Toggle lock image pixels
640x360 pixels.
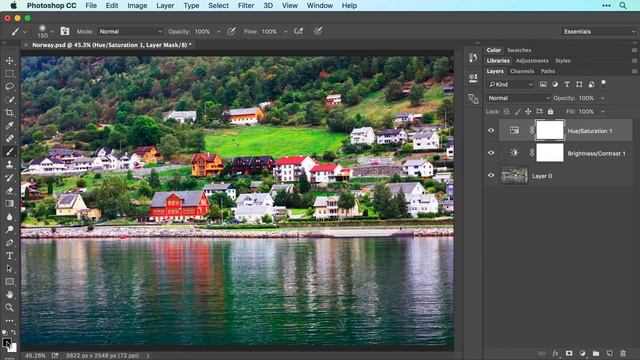(x=518, y=111)
